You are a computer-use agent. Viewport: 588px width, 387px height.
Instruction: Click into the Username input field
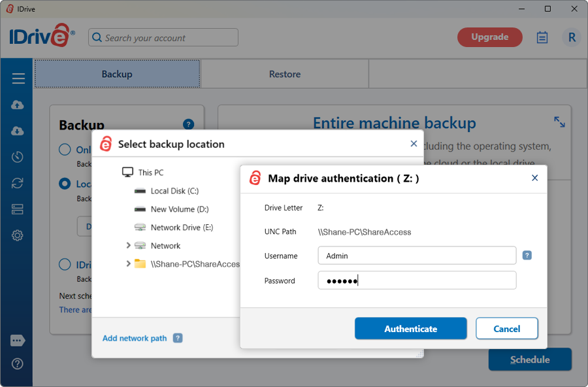click(x=417, y=256)
